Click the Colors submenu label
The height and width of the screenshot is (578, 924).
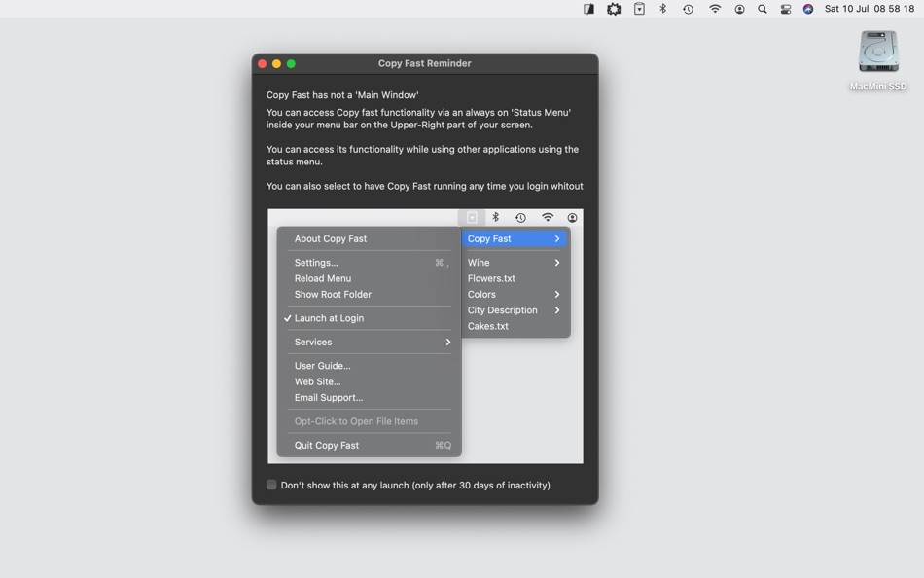click(481, 294)
